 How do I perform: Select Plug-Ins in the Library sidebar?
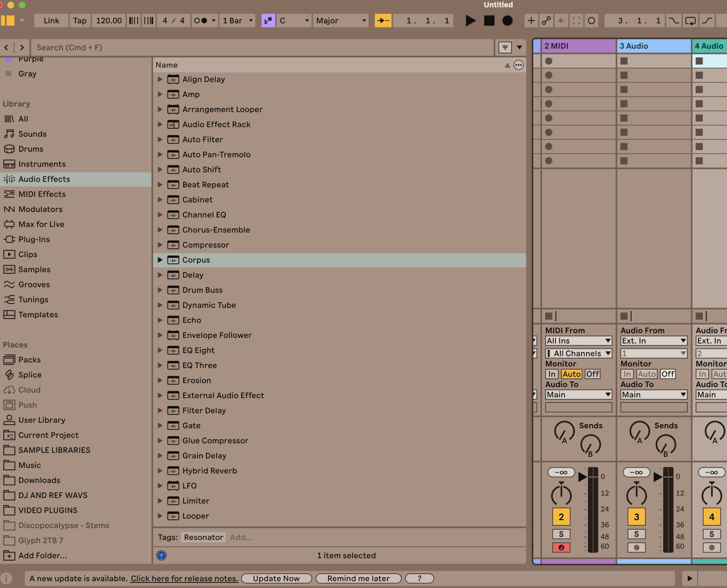tap(34, 239)
